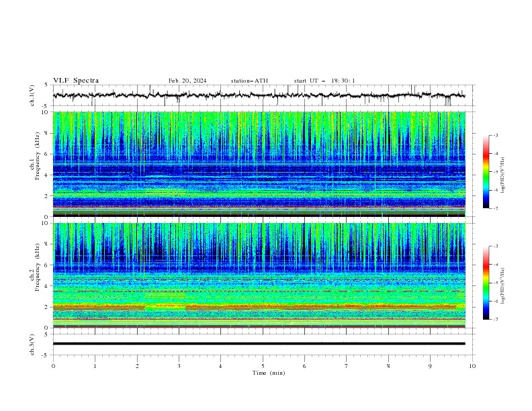Click the ch.3 flat black voltage trace
The height and width of the screenshot is (411, 532).
pyautogui.click(x=259, y=344)
